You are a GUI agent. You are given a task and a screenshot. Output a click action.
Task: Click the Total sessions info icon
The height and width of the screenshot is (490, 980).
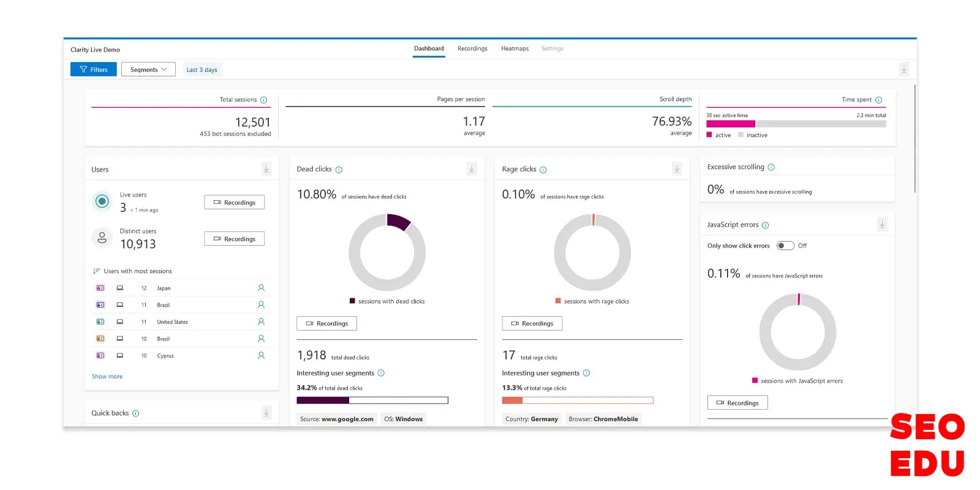coord(264,100)
